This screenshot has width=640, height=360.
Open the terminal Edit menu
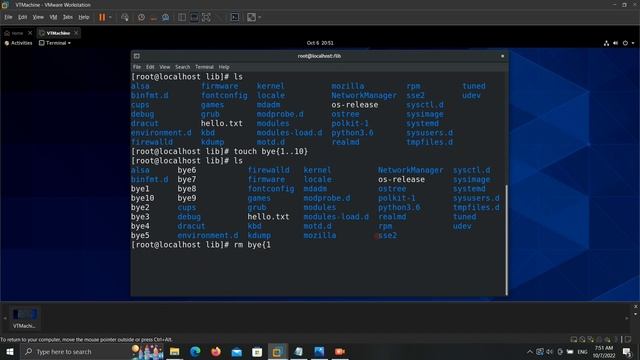point(150,67)
